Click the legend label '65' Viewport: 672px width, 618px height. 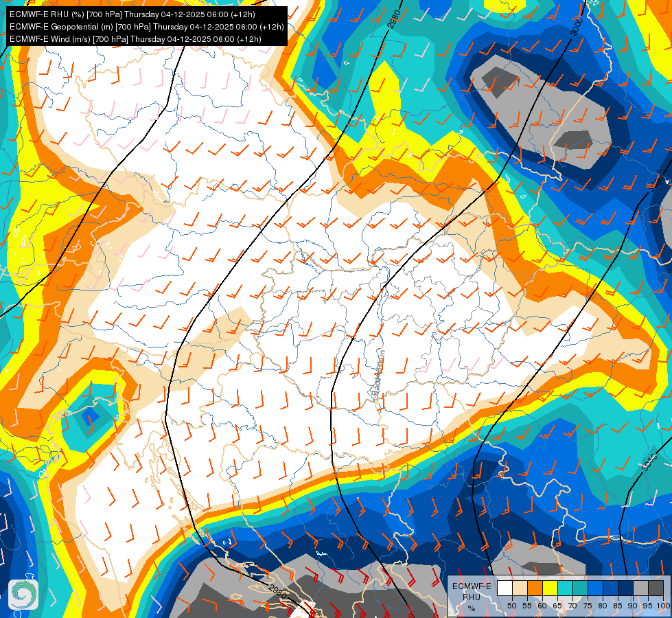click(557, 606)
